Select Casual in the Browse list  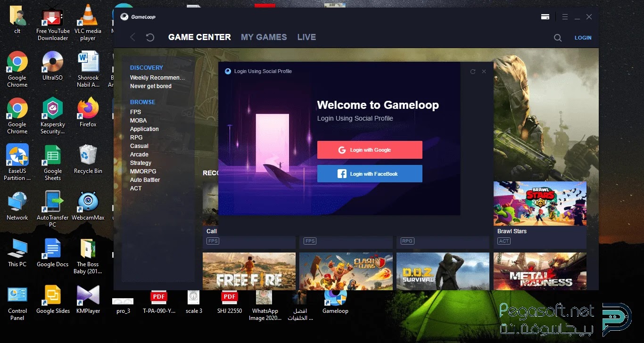click(x=139, y=146)
